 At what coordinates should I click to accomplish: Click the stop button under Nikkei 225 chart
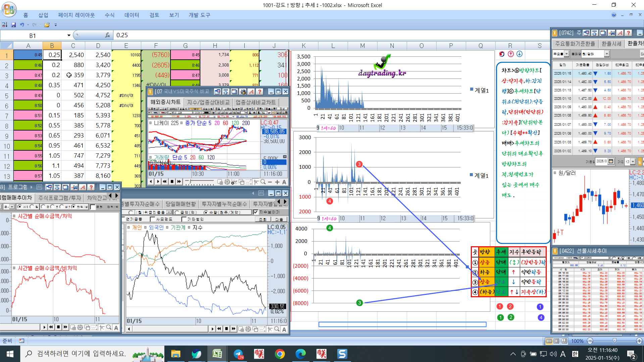[x=172, y=182]
